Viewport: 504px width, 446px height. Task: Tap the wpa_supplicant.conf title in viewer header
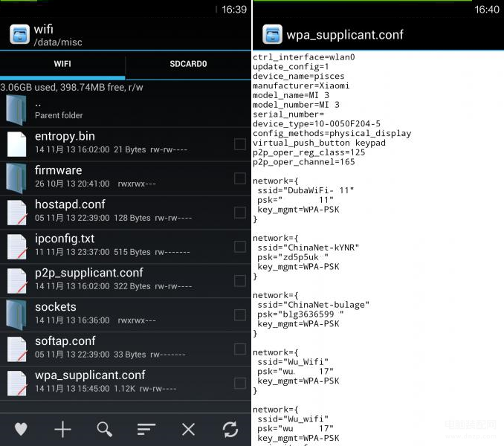point(345,35)
